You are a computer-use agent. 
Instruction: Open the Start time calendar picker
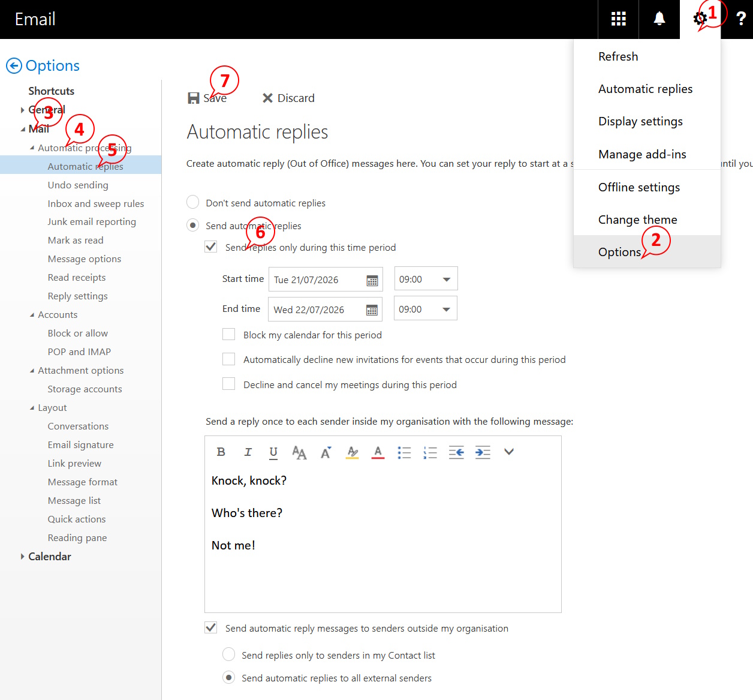372,280
